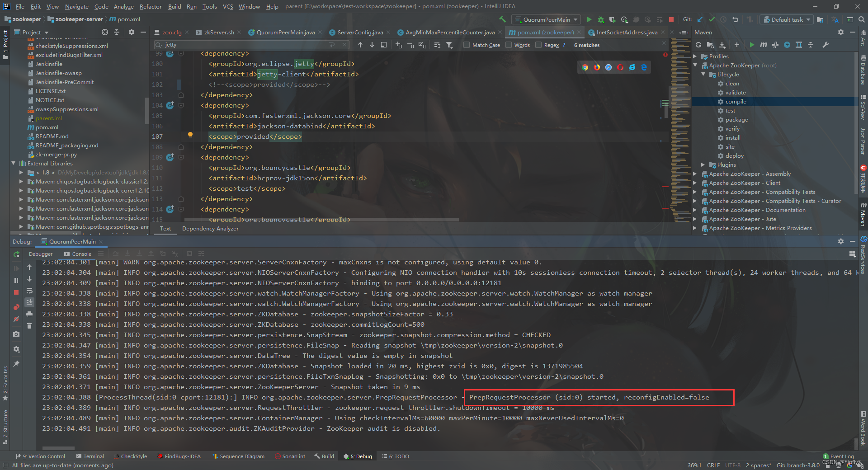
Task: Open Terminal tool window
Action: 90,456
